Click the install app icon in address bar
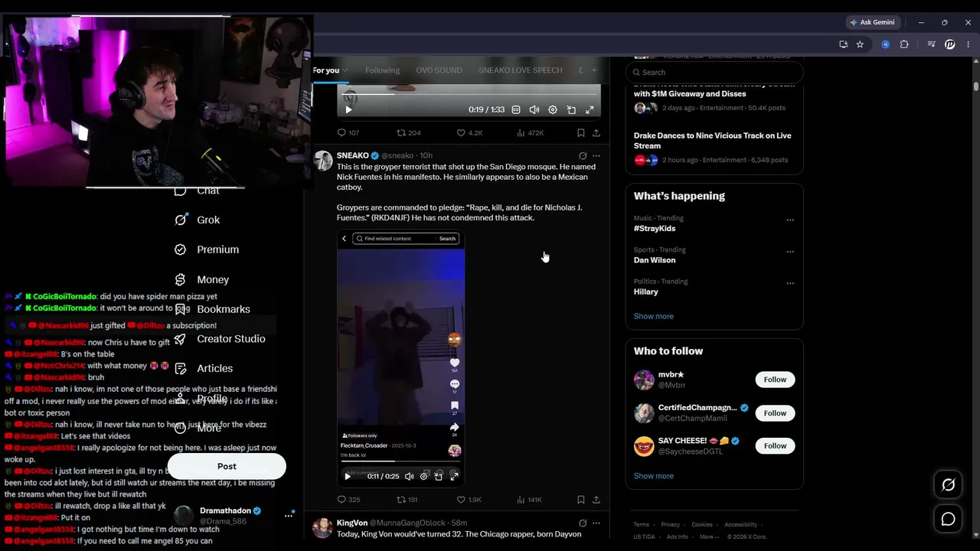The height and width of the screenshot is (551, 980). click(843, 44)
